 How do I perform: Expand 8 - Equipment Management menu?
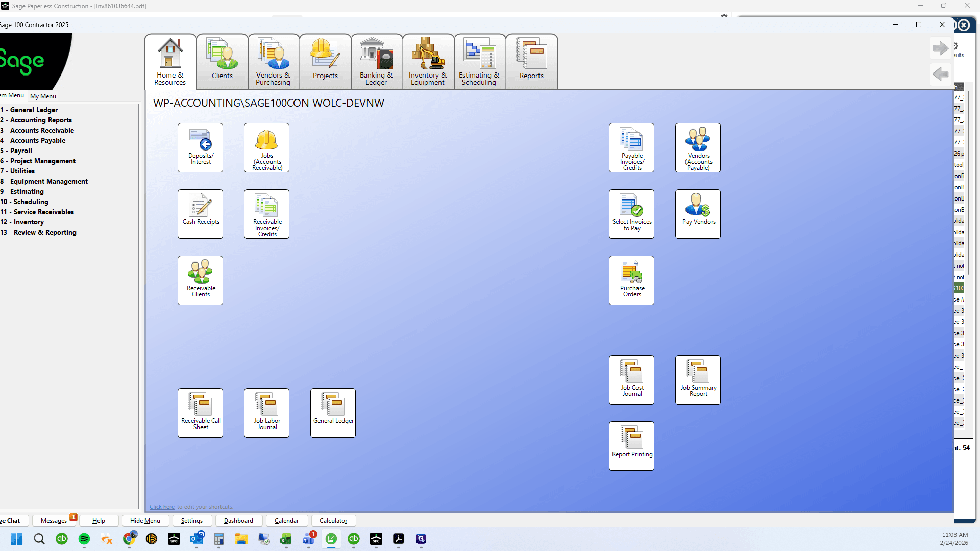pos(44,181)
